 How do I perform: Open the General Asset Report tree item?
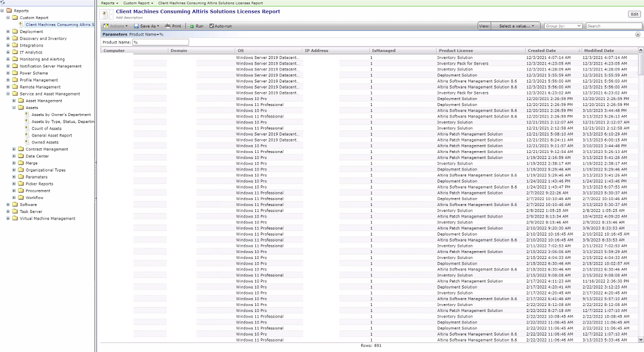point(52,135)
